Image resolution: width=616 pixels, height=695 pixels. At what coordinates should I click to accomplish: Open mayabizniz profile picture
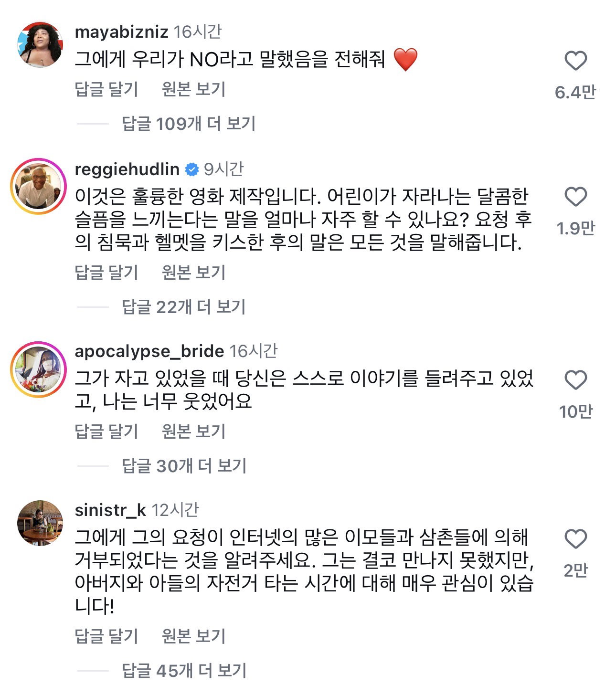pos(40,44)
